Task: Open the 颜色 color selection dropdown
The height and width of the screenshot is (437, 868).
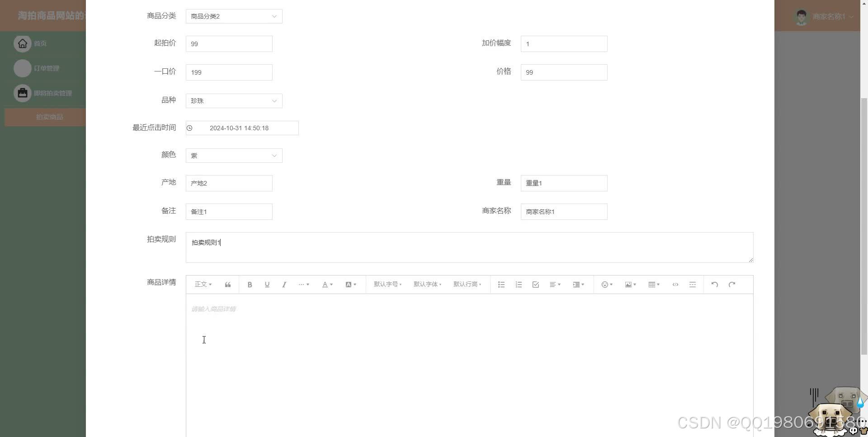Action: (233, 156)
